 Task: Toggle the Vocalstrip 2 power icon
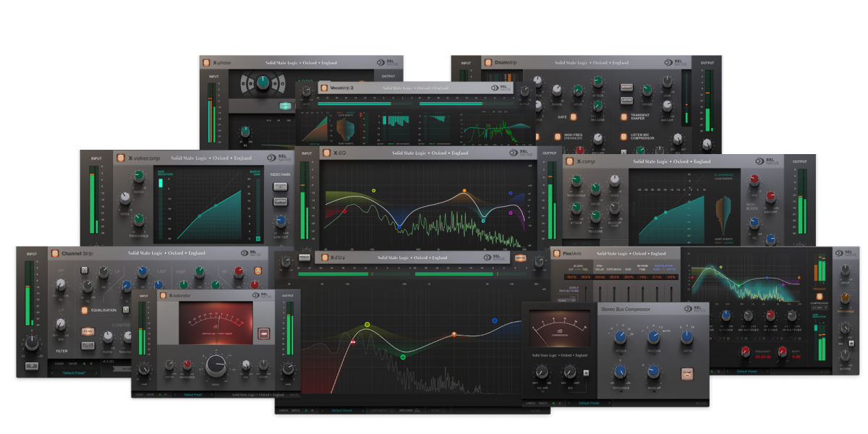point(323,88)
